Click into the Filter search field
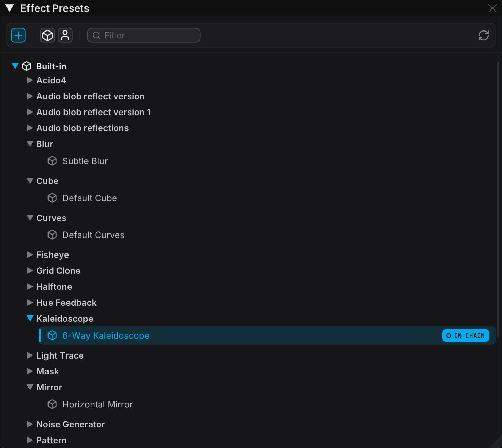 click(144, 35)
